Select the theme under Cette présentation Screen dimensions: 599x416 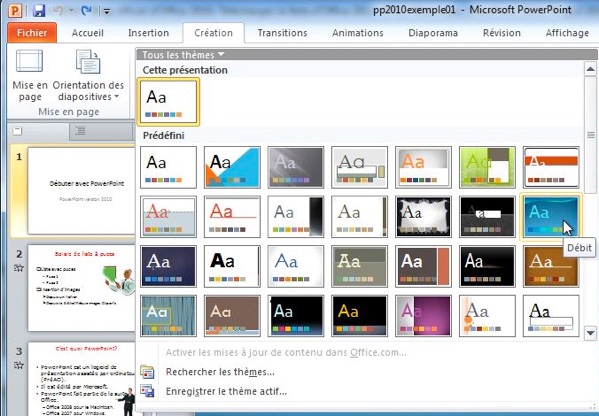coord(168,102)
